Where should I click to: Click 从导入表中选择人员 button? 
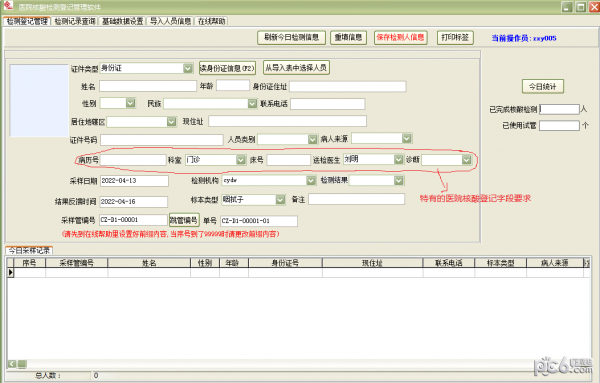[x=296, y=68]
